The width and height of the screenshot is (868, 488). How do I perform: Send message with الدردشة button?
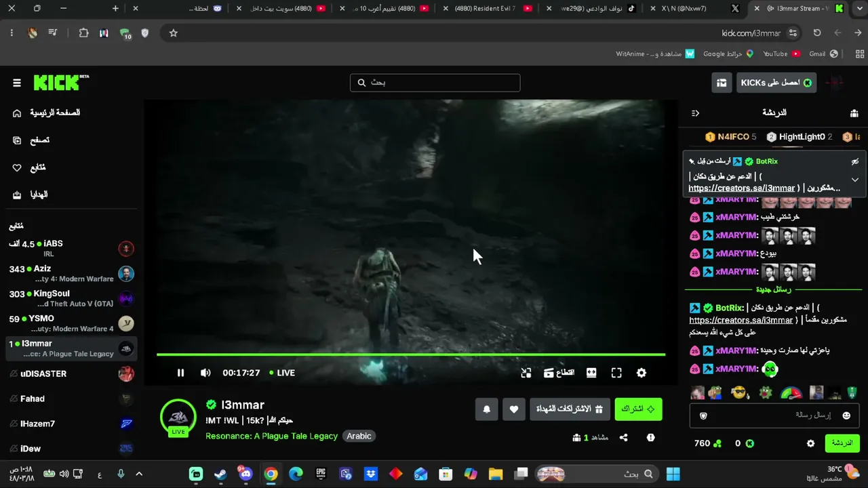click(x=842, y=443)
